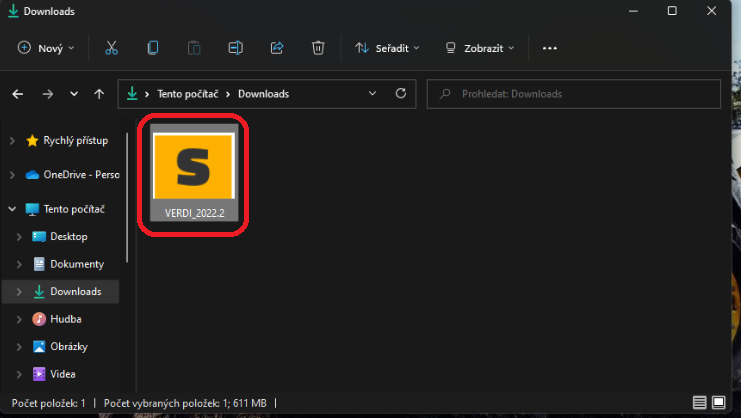
Task: Minimize the Downloads window
Action: click(x=633, y=11)
